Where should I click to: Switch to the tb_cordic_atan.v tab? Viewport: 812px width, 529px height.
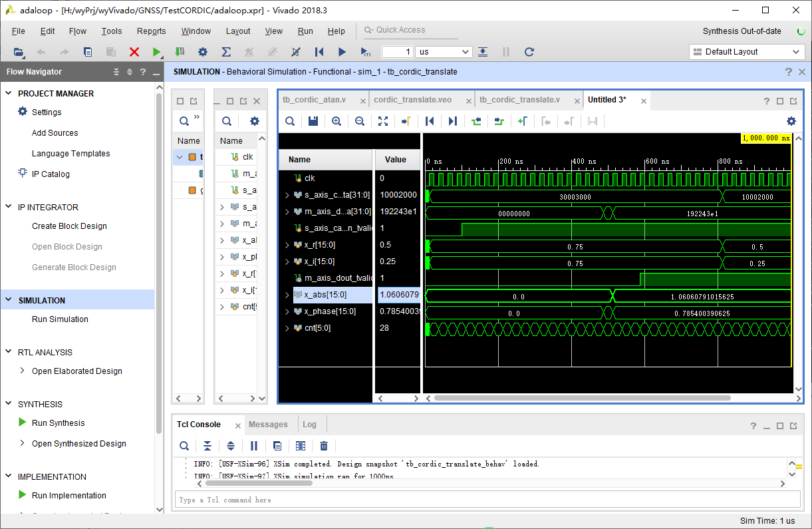[314, 100]
